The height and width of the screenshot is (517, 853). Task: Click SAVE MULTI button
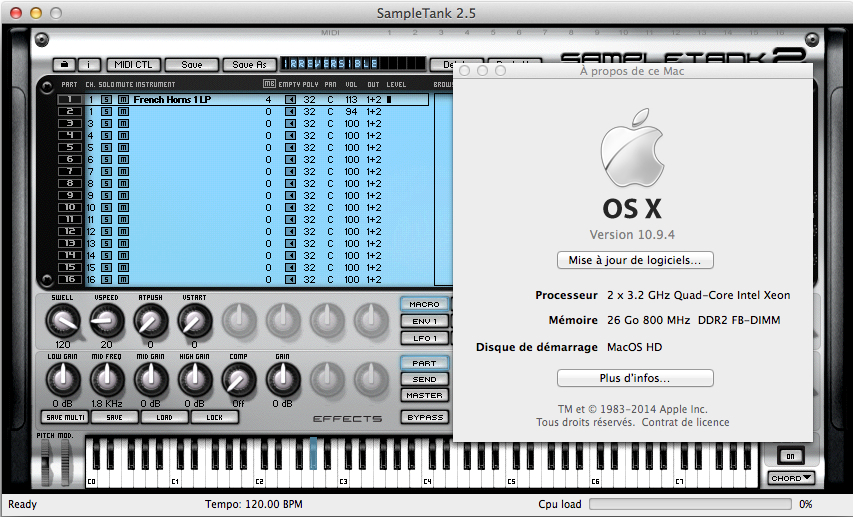pos(65,417)
